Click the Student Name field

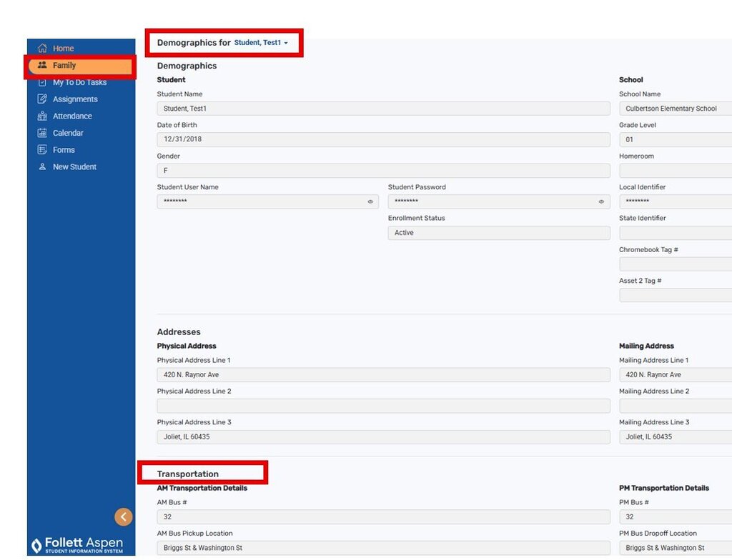pos(383,109)
